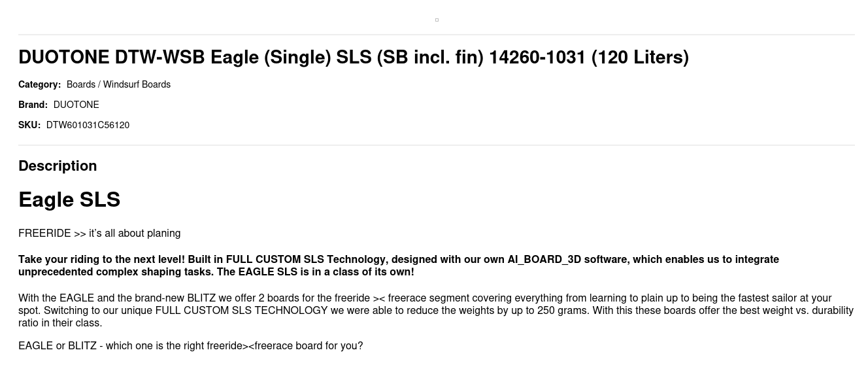Viewport: 868px width, 382px height.
Task: Click the 'EAGLE or BLITZ' question line
Action: coord(190,345)
